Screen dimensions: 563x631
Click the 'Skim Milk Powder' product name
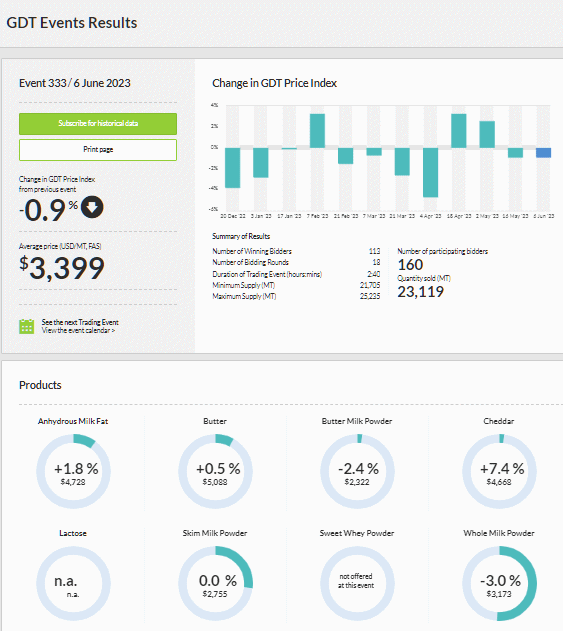click(215, 533)
